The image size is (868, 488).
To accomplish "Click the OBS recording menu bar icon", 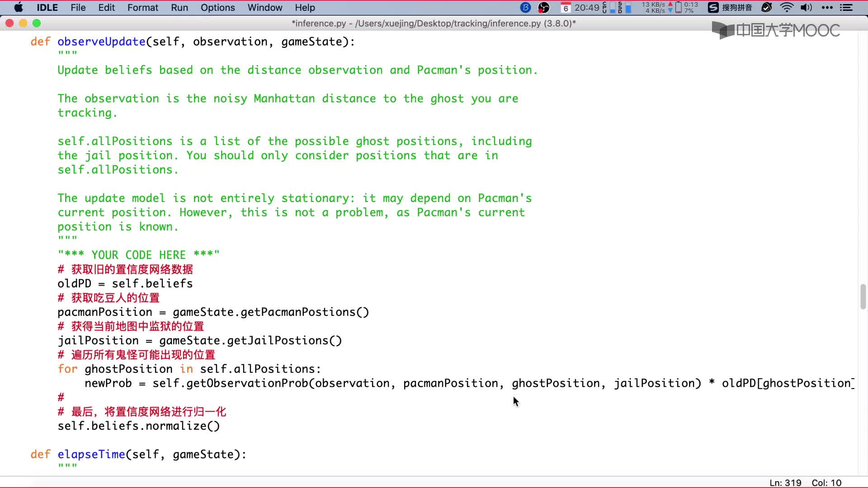I will point(544,8).
